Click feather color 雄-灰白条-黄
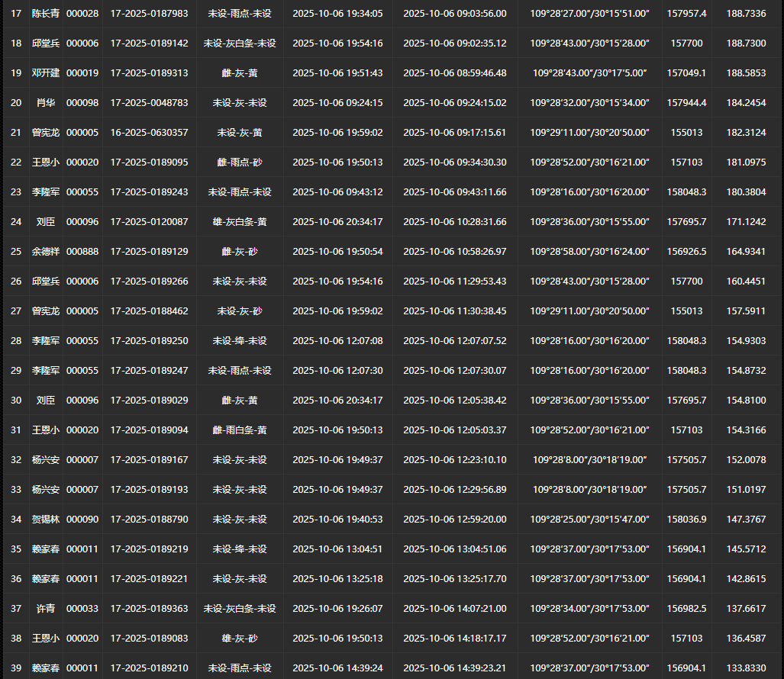Viewport: 784px width, 679px height. point(240,222)
